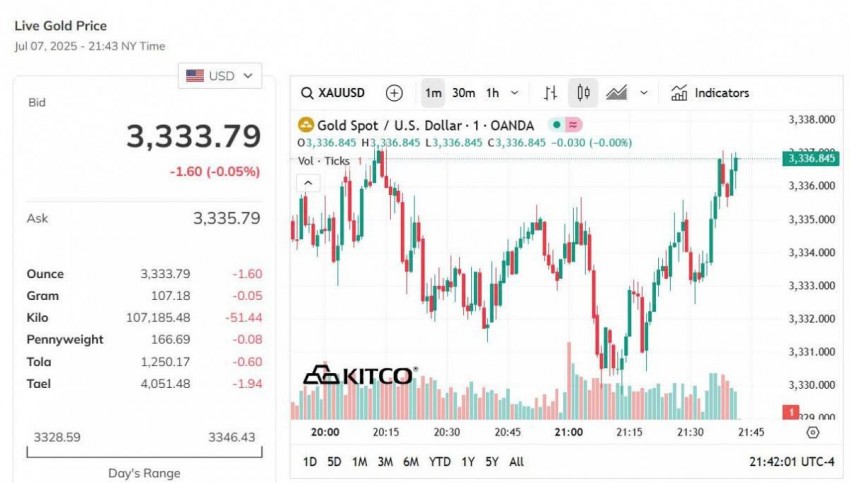The width and height of the screenshot is (850, 483).
Task: Expand the time interval dropdown chevron
Action: tap(515, 93)
